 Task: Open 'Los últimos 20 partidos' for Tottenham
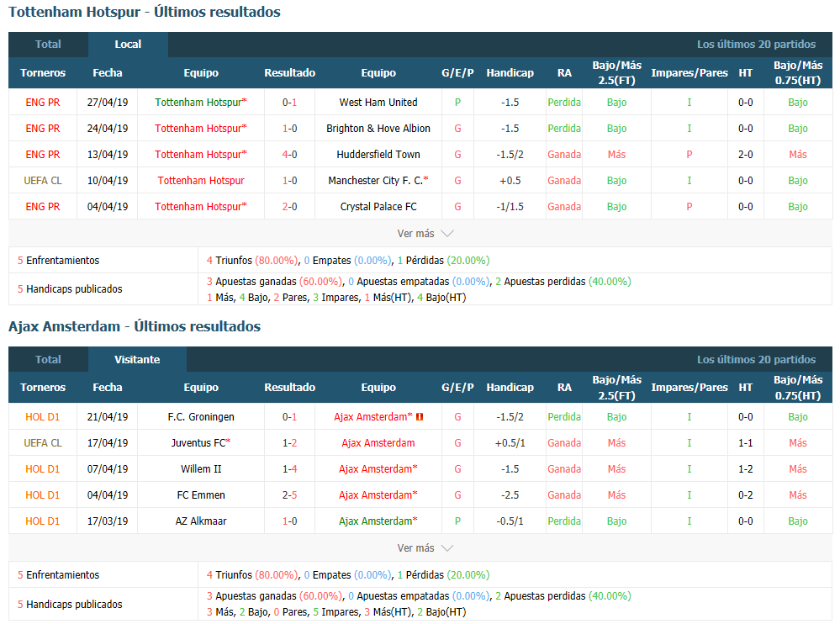coord(756,45)
